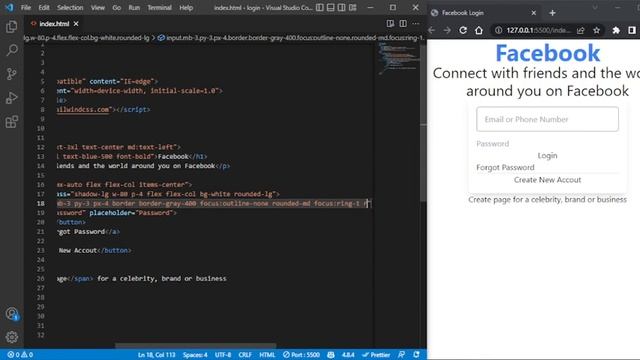Click the Port : 5500 Live Server item

pyautogui.click(x=301, y=355)
